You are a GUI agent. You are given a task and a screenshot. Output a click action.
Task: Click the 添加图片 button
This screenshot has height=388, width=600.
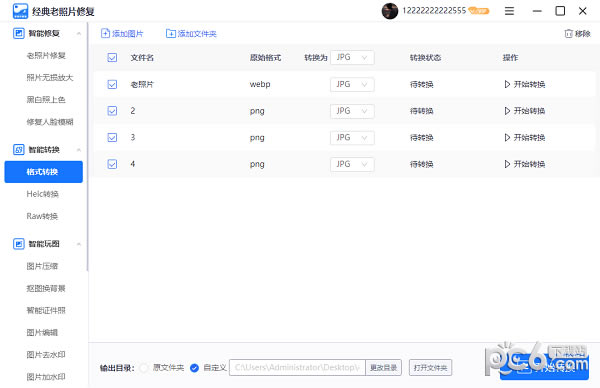pos(122,34)
